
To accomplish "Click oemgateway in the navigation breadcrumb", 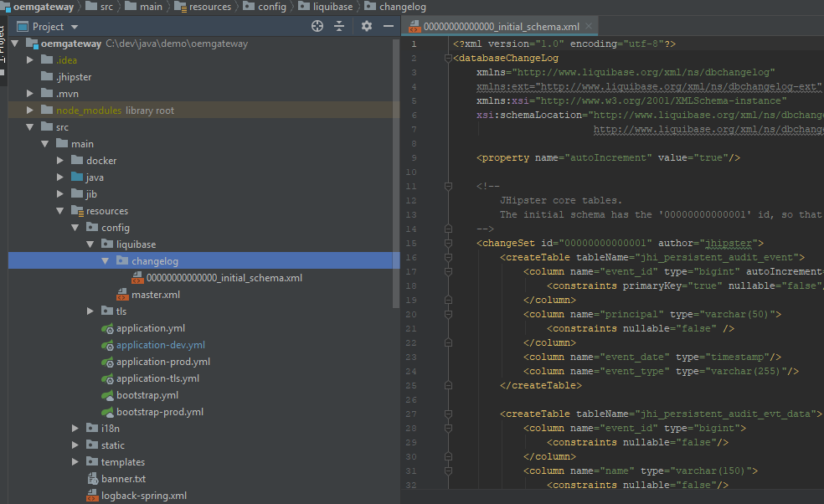I will coord(43,7).
